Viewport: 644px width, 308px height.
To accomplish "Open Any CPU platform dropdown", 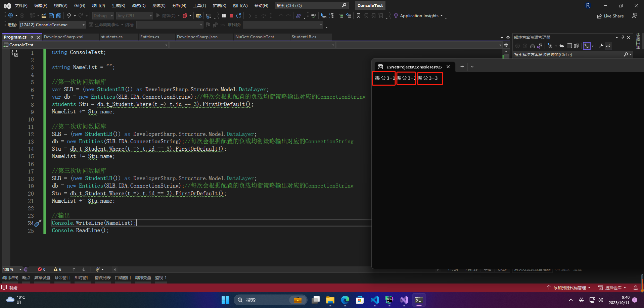I will tap(134, 16).
